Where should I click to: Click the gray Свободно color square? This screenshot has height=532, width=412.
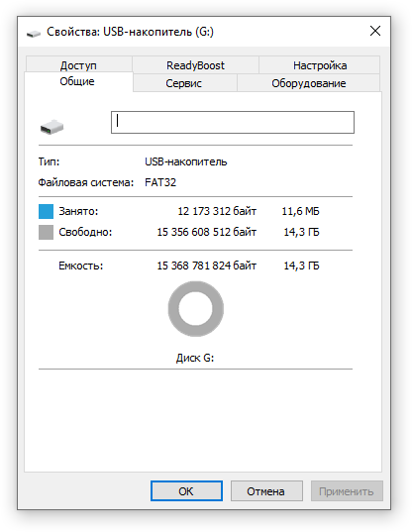click(x=46, y=232)
